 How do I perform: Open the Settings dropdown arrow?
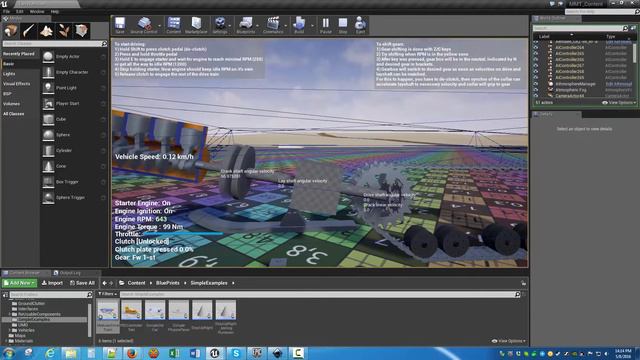pyautogui.click(x=230, y=25)
